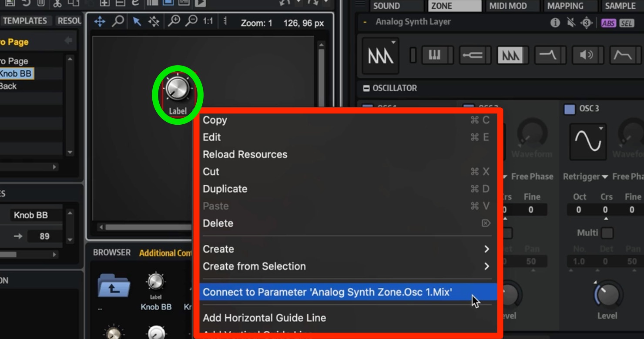Click the canvas vertical scrollbar up arrow
The width and height of the screenshot is (644, 339).
(x=321, y=44)
